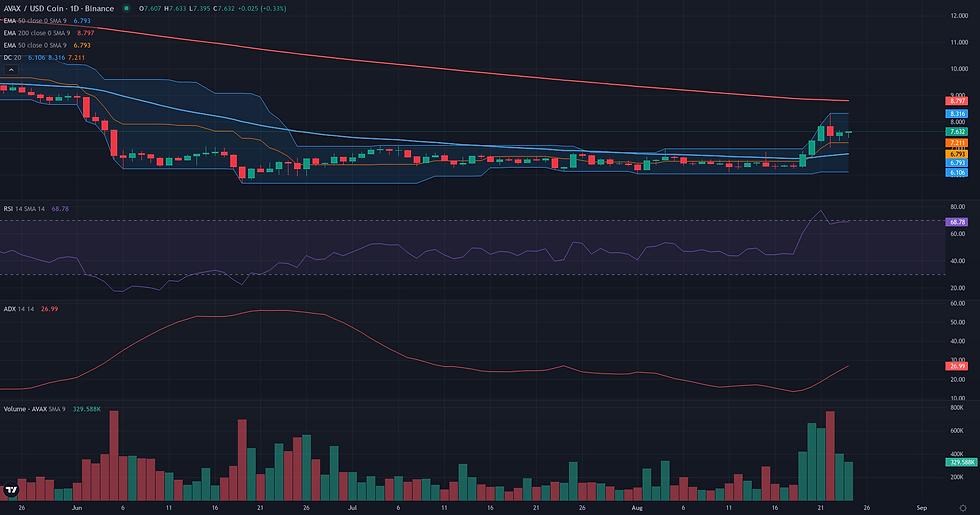This screenshot has height=515, width=980.
Task: Click the volume value 329.588K in legend
Action: click(87, 409)
